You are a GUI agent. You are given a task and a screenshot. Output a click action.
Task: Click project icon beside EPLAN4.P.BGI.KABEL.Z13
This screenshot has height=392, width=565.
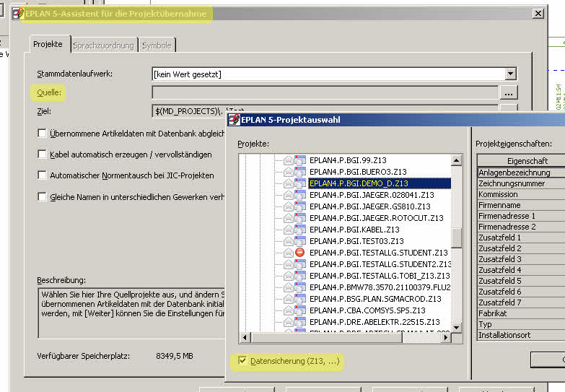point(299,230)
